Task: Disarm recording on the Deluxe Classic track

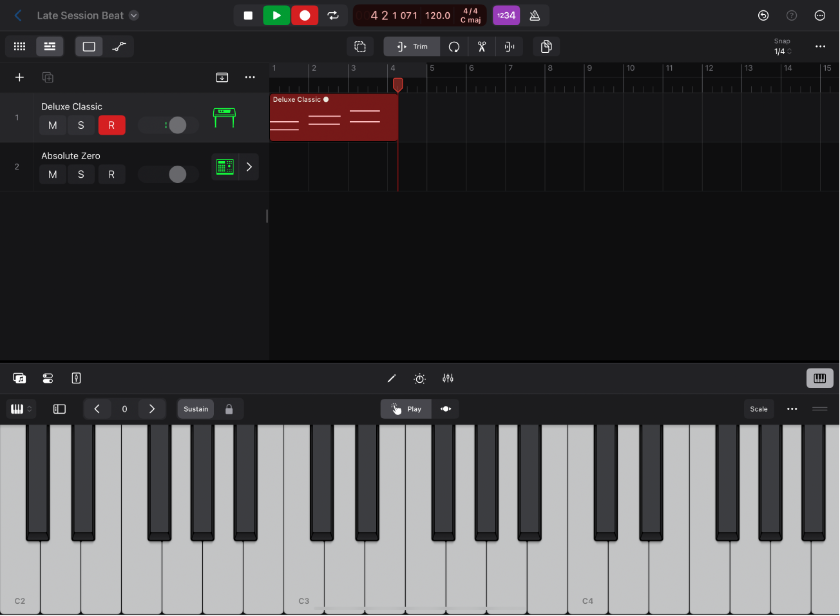Action: [111, 125]
